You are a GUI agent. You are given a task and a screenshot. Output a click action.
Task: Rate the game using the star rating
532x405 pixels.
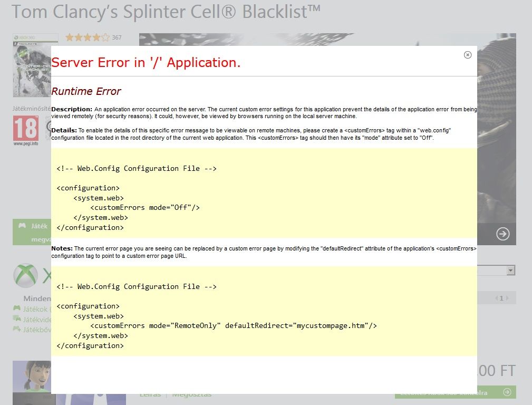click(88, 37)
